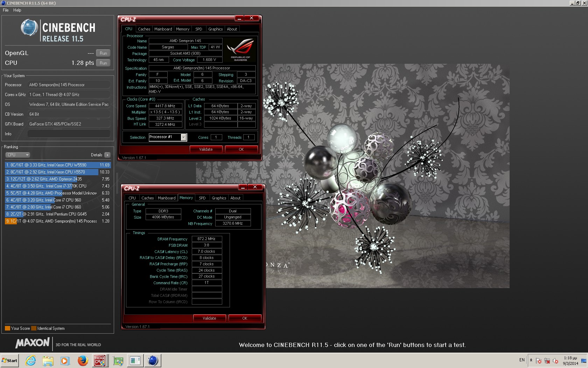This screenshot has width=588, height=368.
Task: Click the Action Center flag tray icon
Action: (539, 361)
